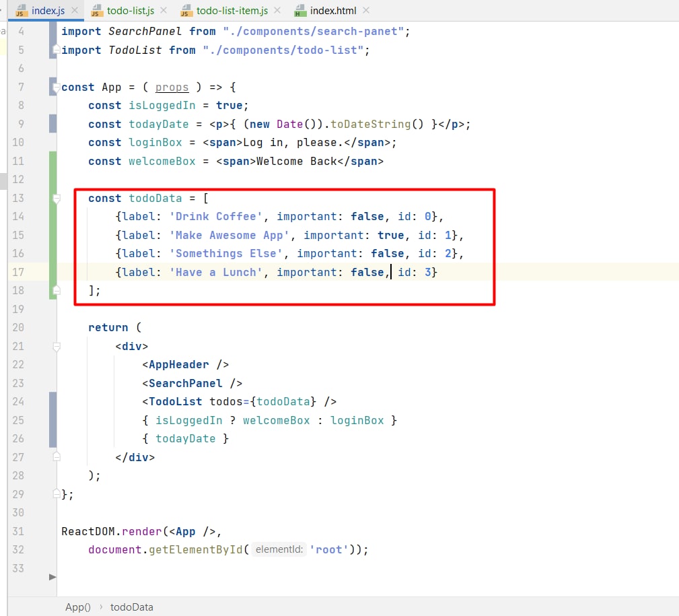Click line number 24 in the gutter
Viewport: 679px width, 616px height.
(18, 401)
